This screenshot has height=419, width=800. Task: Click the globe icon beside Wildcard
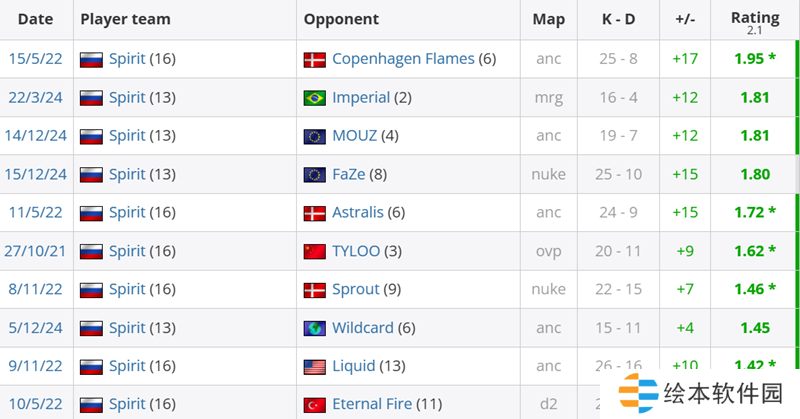tap(315, 328)
